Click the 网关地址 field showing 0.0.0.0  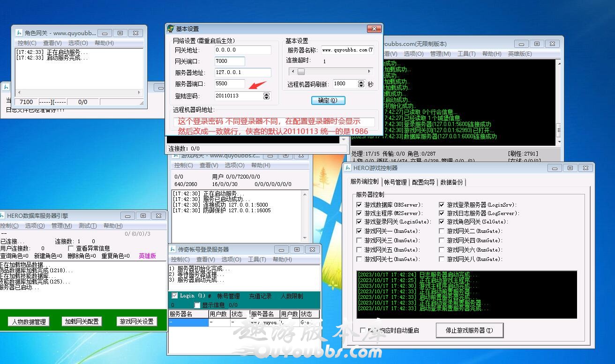(243, 50)
